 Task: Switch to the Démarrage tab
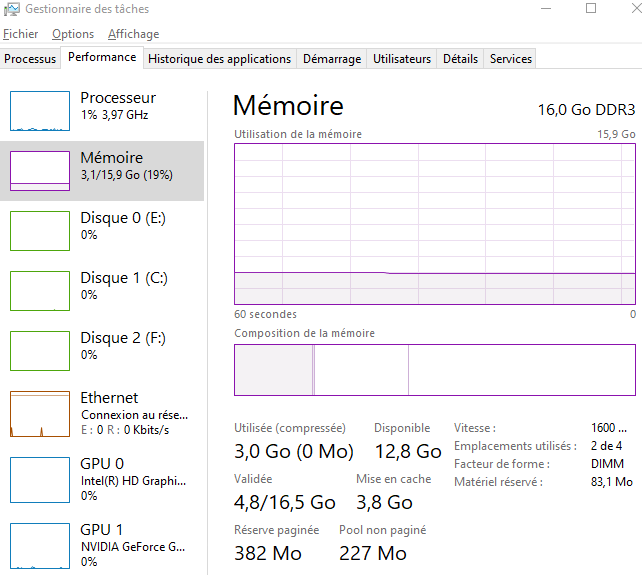(332, 59)
